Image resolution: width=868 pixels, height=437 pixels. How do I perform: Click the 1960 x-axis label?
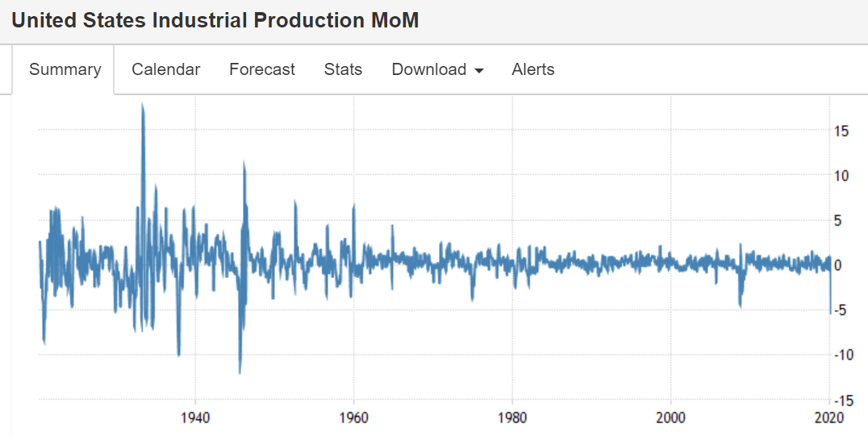click(354, 418)
